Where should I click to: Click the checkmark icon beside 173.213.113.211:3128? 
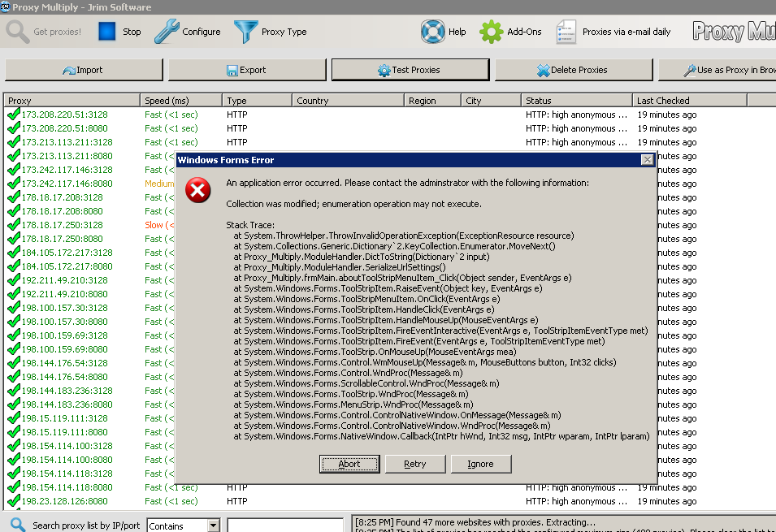(x=13, y=142)
